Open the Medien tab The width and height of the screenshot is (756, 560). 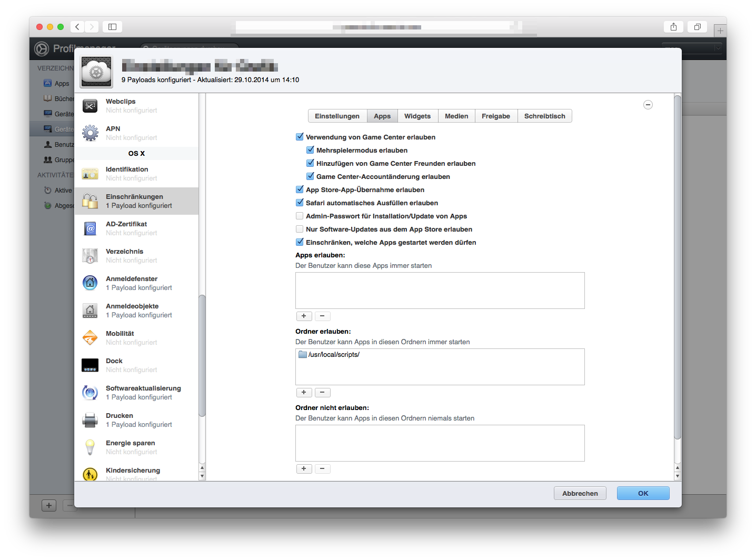tap(456, 116)
